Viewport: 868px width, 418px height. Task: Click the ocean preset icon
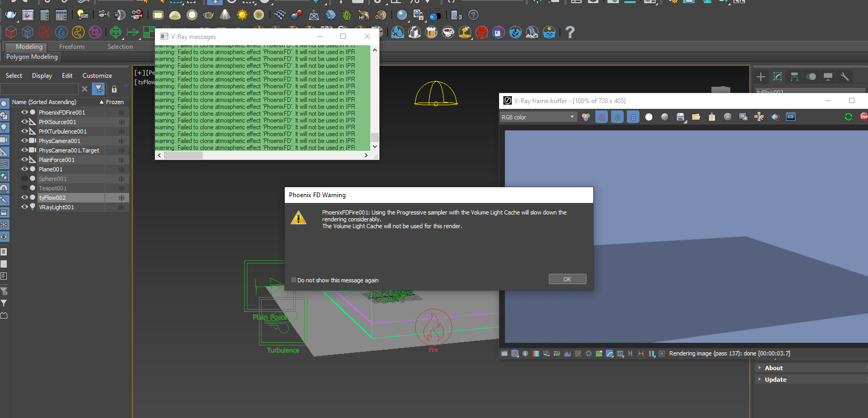click(x=549, y=33)
